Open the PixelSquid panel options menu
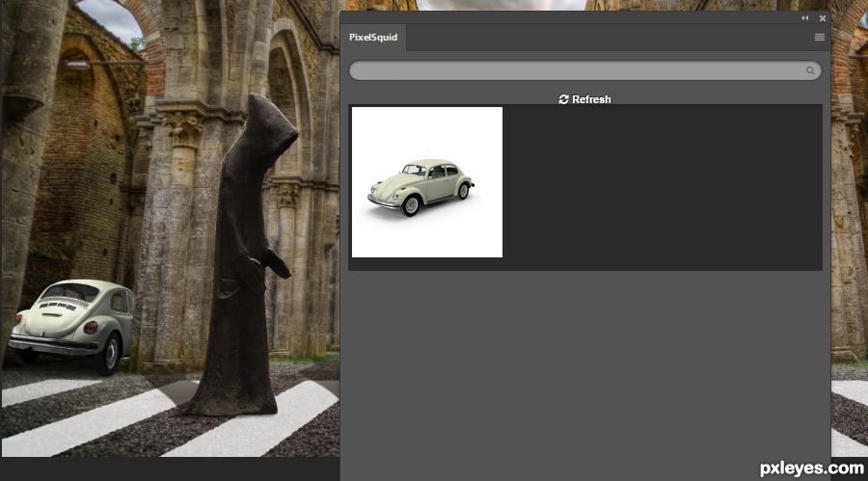Image resolution: width=868 pixels, height=481 pixels. (819, 37)
